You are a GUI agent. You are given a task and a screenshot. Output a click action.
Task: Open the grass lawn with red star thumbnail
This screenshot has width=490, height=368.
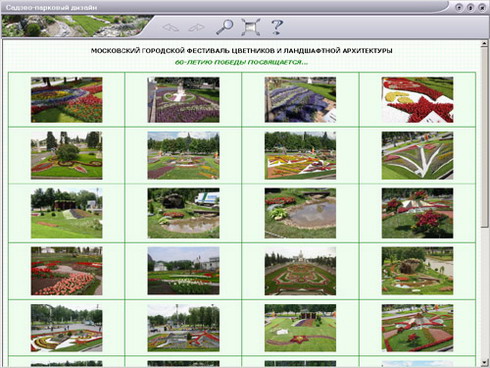point(300,328)
